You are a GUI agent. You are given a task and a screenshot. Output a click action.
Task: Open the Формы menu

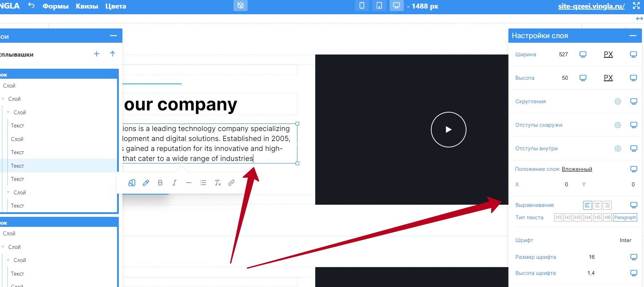click(x=56, y=6)
